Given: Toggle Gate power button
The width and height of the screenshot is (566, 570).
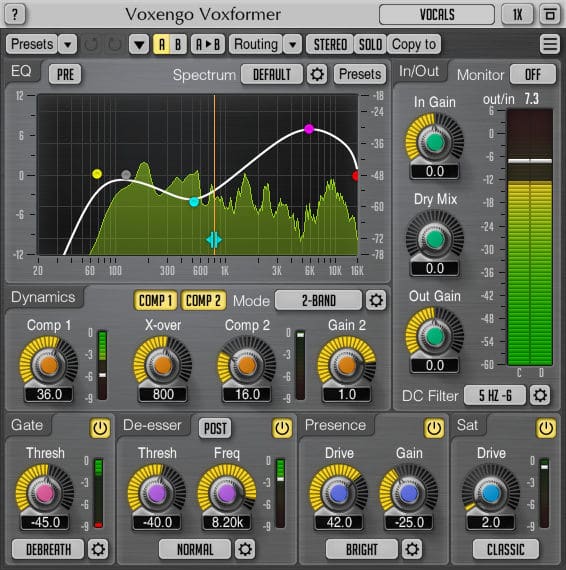Looking at the screenshot, I should (100, 428).
